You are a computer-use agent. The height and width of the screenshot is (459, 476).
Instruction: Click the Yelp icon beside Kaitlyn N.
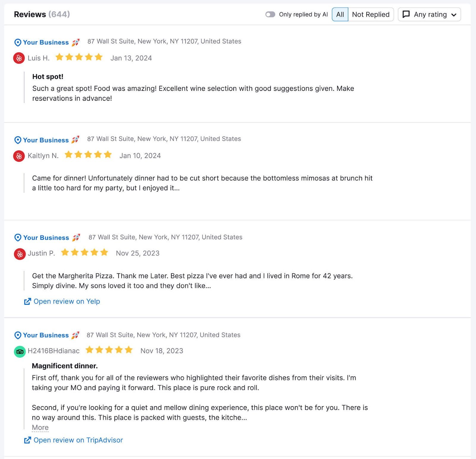pyautogui.click(x=19, y=155)
